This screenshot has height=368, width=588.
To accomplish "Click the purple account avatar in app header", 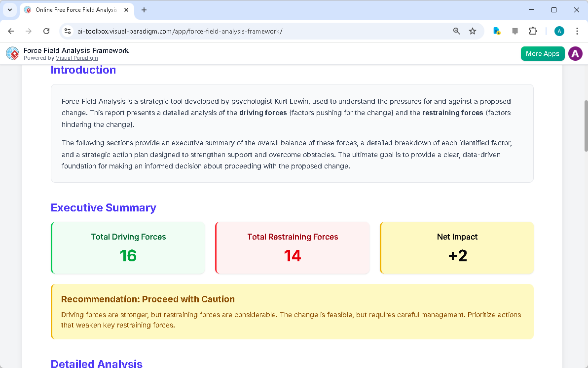I will (575, 53).
